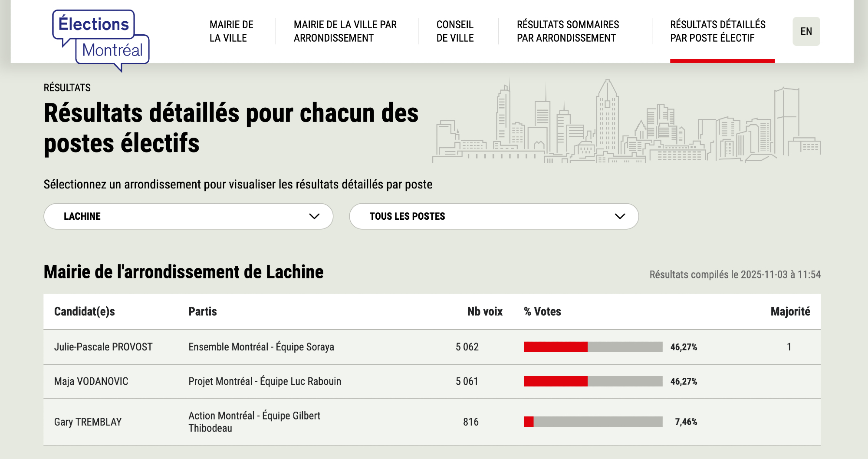Viewport: 868px width, 459px height.
Task: Click Julie-Pascale Provost's vote percentage bar
Action: point(593,347)
